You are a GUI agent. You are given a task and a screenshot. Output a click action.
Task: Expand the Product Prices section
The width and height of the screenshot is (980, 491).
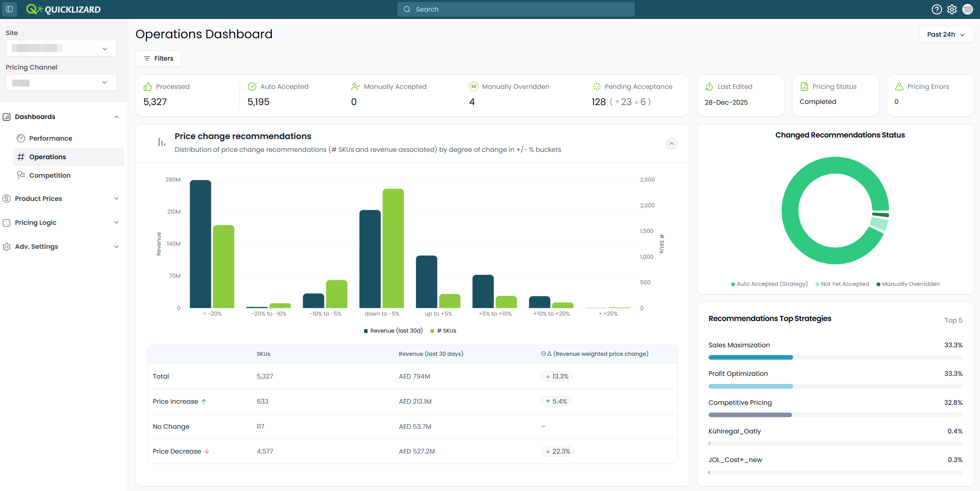click(x=116, y=199)
